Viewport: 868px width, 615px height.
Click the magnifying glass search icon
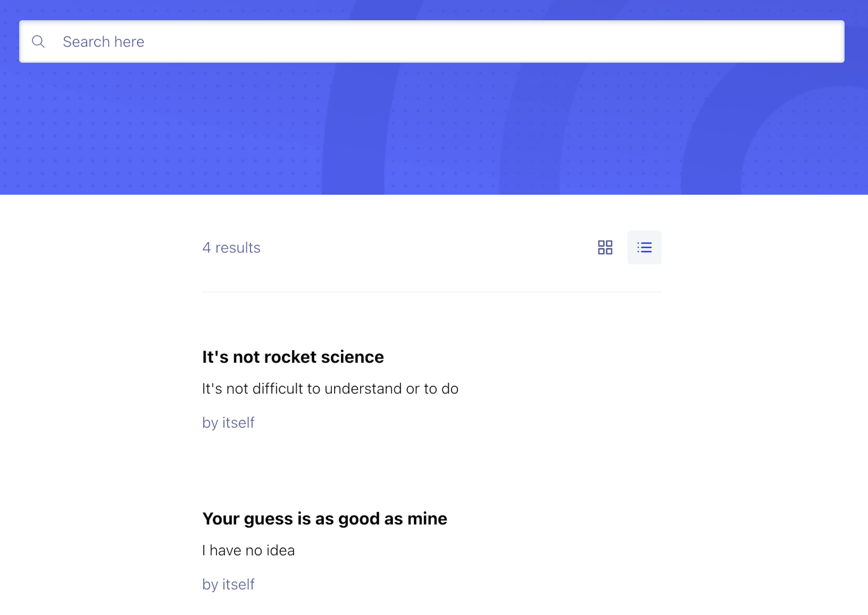38,42
